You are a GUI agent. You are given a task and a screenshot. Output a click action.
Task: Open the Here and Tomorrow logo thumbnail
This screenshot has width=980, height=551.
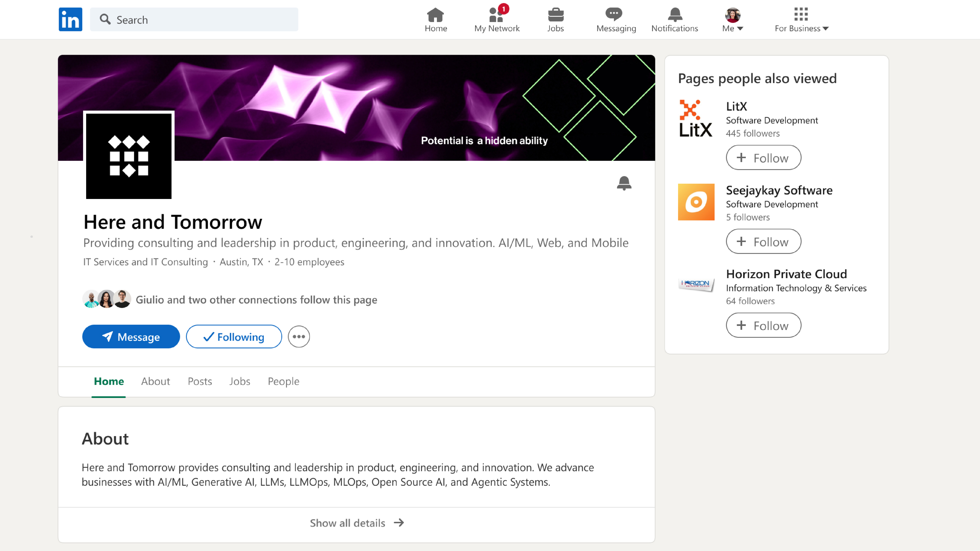(128, 156)
